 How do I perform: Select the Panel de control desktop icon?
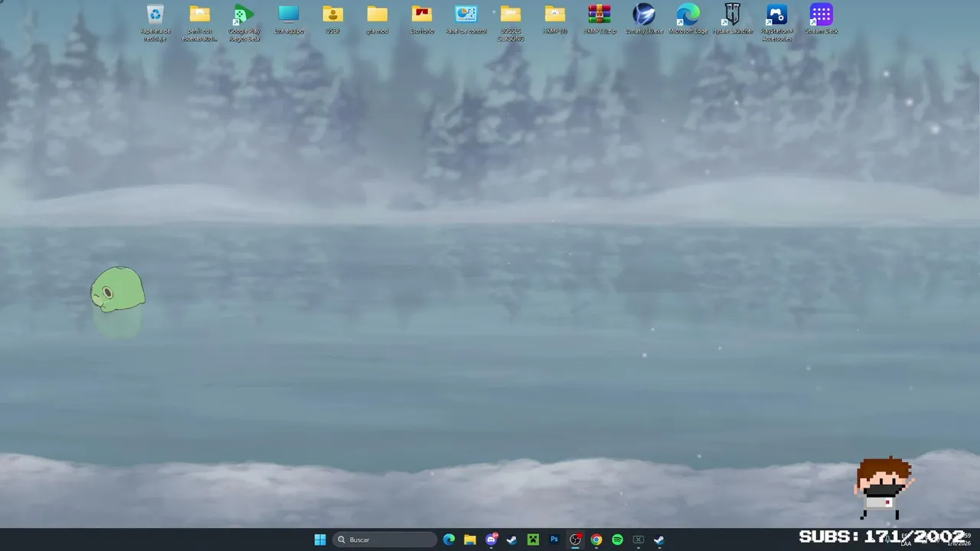466,20
